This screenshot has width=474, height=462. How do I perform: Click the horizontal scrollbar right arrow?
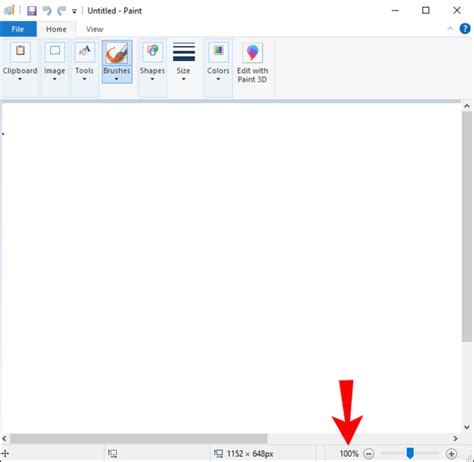click(456, 439)
